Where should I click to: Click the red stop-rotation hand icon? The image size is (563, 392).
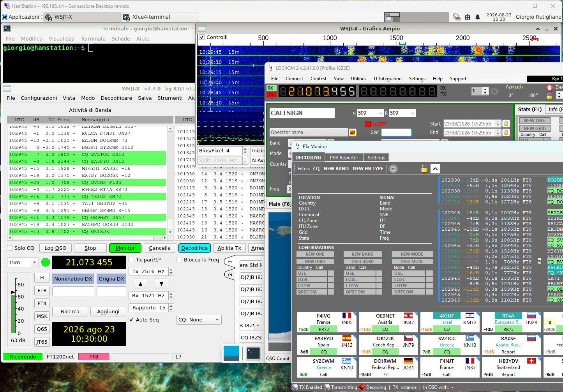pos(549,88)
